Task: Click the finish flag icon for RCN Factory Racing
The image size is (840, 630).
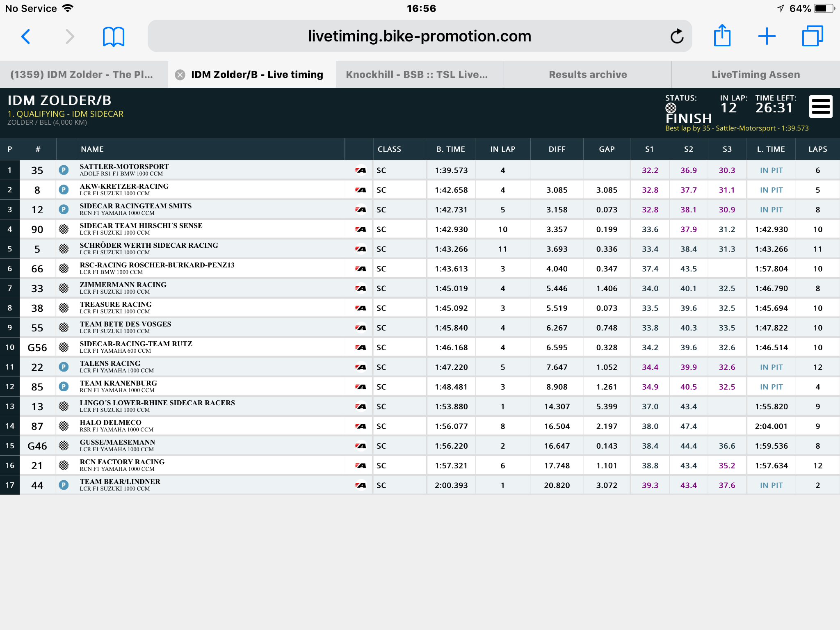Action: click(x=64, y=465)
